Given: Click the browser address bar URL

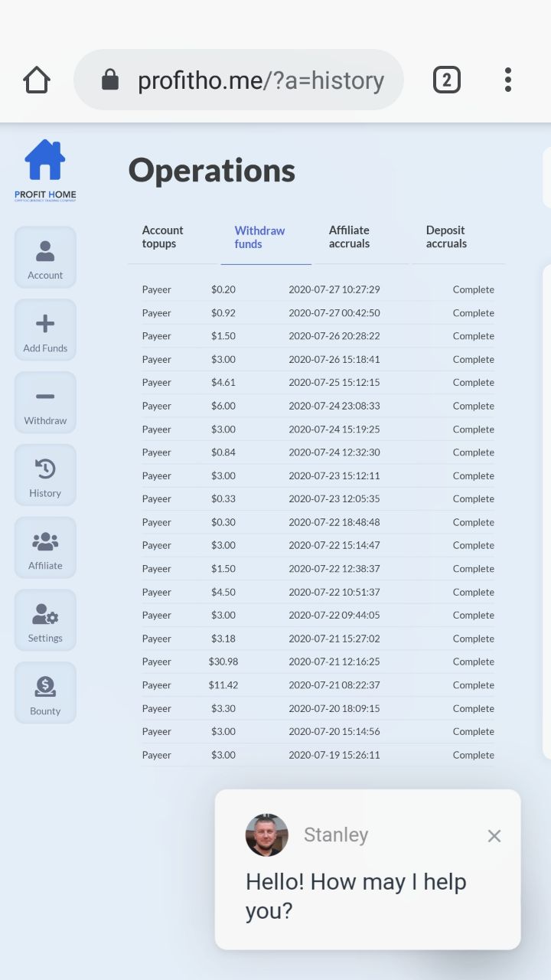Looking at the screenshot, I should pyautogui.click(x=260, y=80).
